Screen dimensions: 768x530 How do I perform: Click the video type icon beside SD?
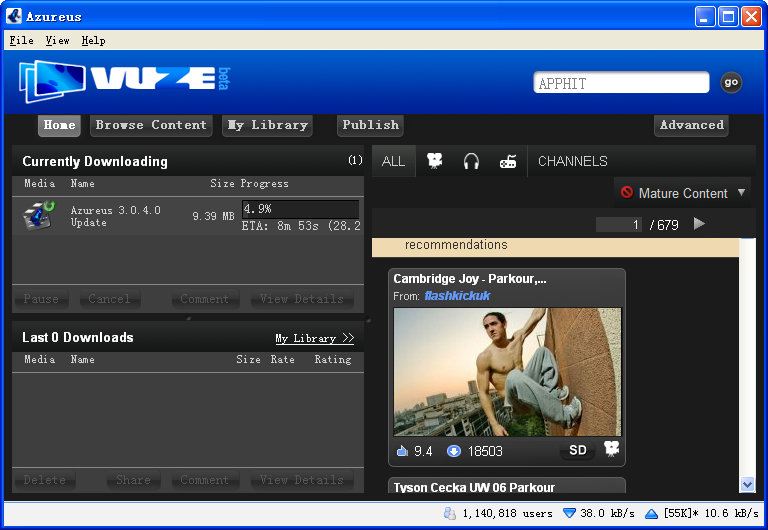tap(611, 449)
